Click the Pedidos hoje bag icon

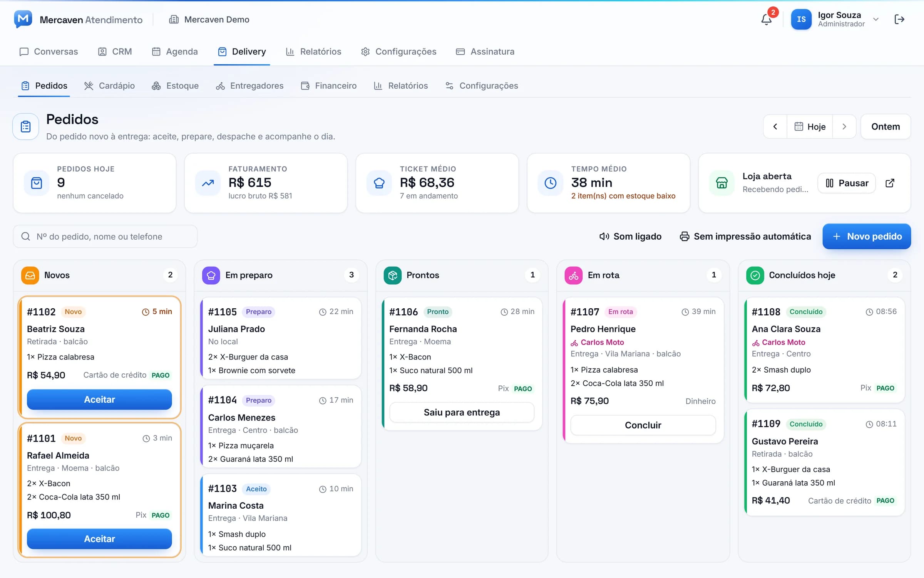37,183
